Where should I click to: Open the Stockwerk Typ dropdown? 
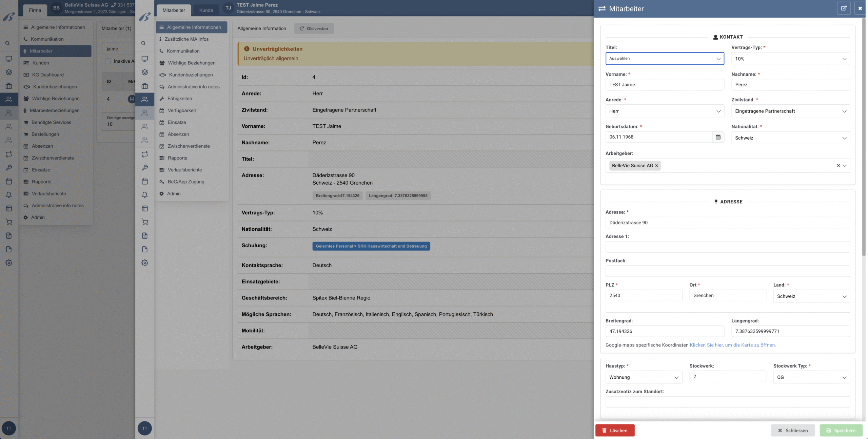(811, 377)
